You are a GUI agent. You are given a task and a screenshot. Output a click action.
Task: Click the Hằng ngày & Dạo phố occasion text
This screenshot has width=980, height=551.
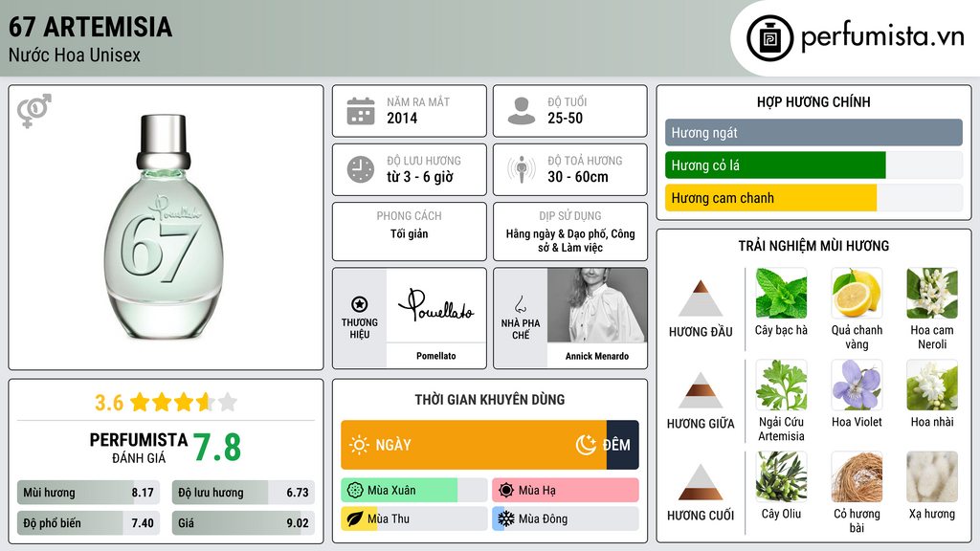click(570, 240)
